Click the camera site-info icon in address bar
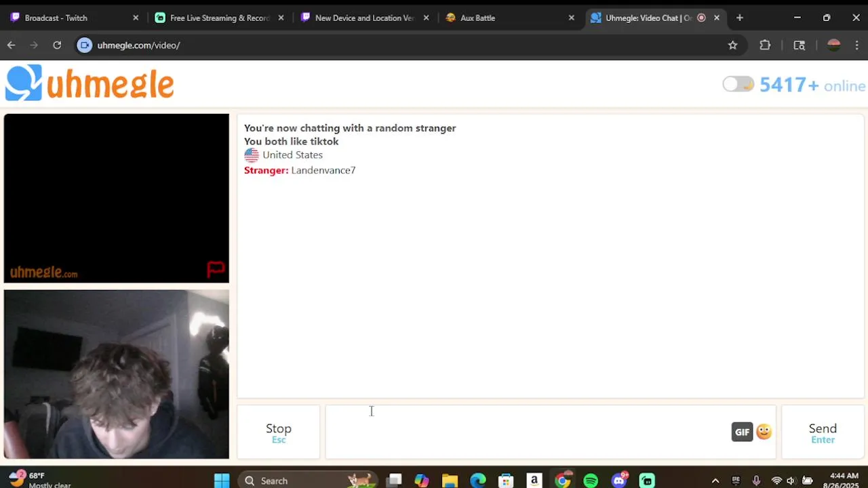This screenshot has height=488, width=868. click(84, 45)
